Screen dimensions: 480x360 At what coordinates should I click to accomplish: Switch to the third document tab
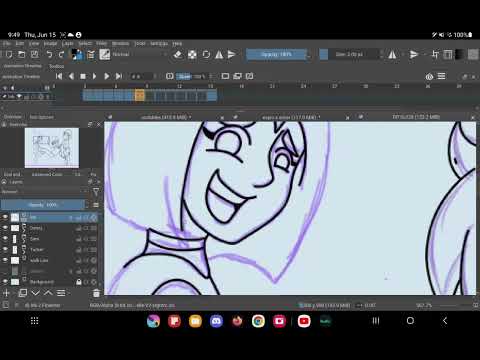tap(416, 117)
